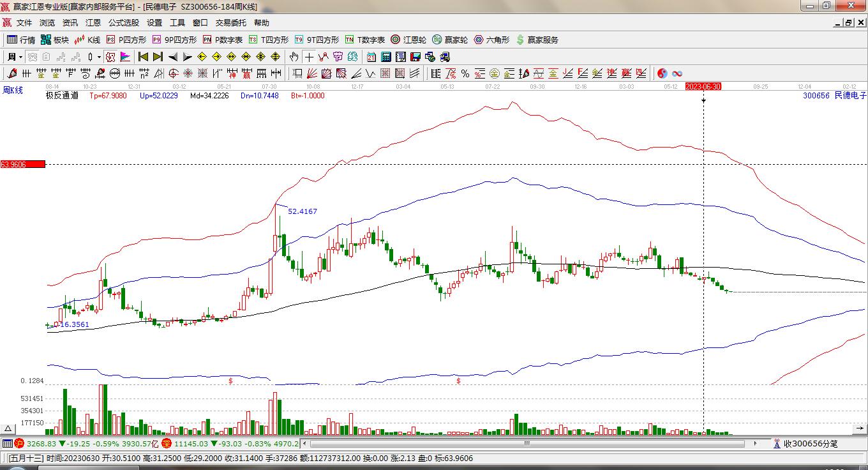This screenshot has height=470, width=868.
Task: Open the 工具 menu
Action: point(177,23)
